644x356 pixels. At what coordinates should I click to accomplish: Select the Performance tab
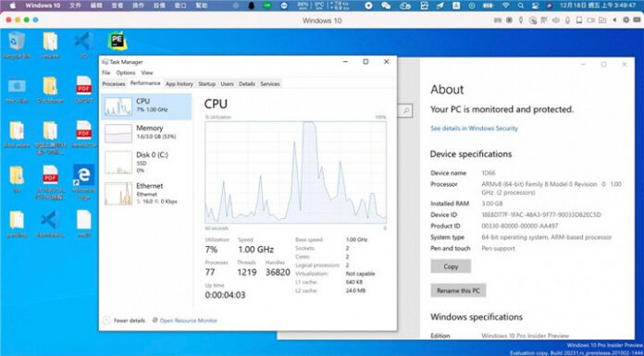(145, 83)
